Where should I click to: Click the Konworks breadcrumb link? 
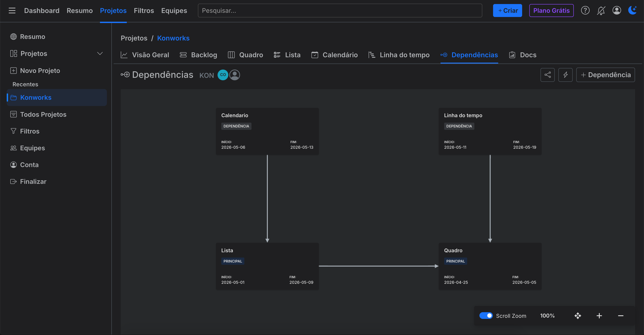click(173, 38)
